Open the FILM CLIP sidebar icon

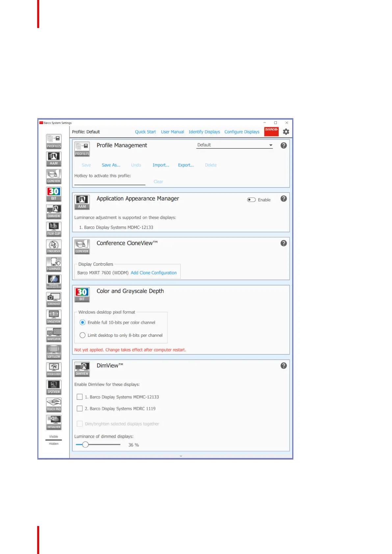(54, 229)
